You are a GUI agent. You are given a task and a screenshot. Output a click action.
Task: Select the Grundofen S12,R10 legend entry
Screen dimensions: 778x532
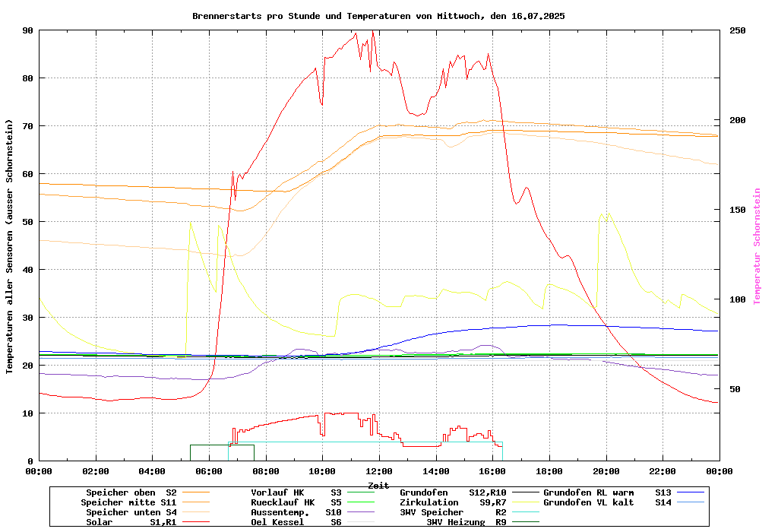point(453,492)
